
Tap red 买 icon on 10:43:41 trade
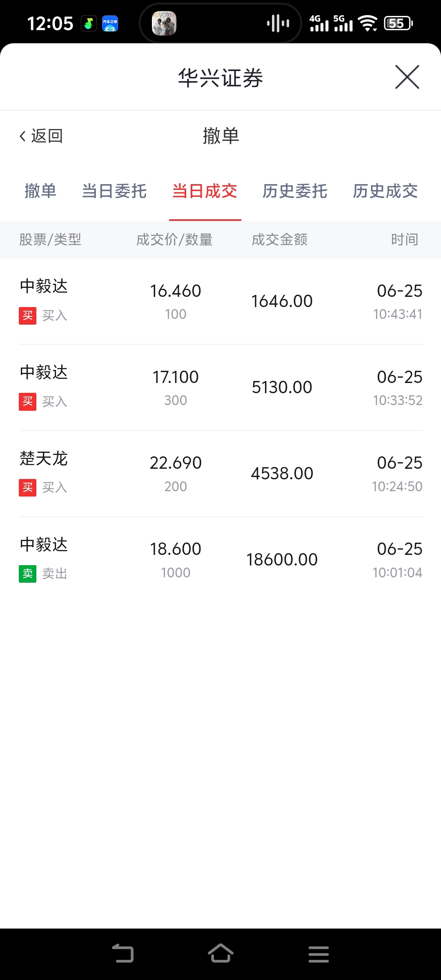click(x=27, y=316)
